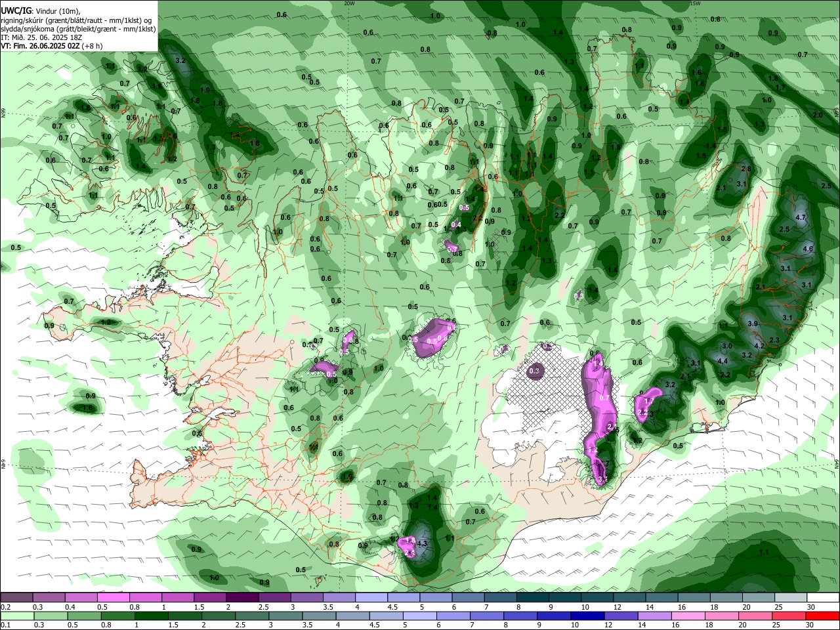The image size is (840, 630).
Task: Select the rain legend swatch labeled 9
Action: tap(555, 616)
